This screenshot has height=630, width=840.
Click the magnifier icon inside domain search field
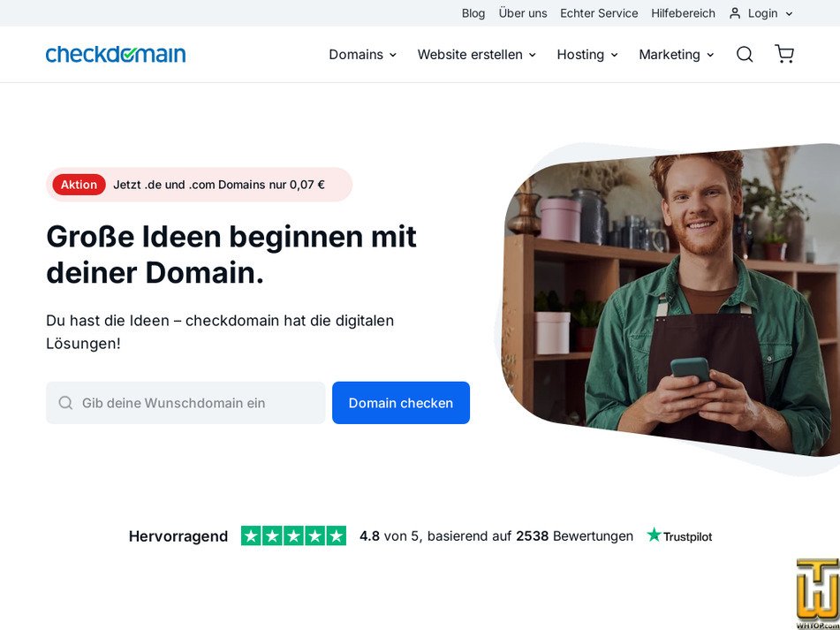(65, 403)
